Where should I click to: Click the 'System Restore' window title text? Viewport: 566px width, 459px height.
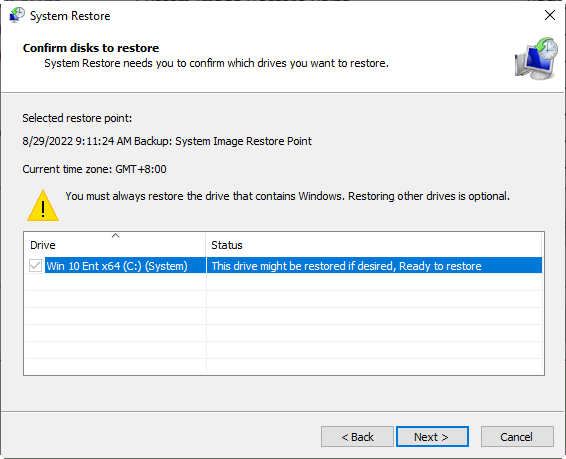(x=70, y=16)
